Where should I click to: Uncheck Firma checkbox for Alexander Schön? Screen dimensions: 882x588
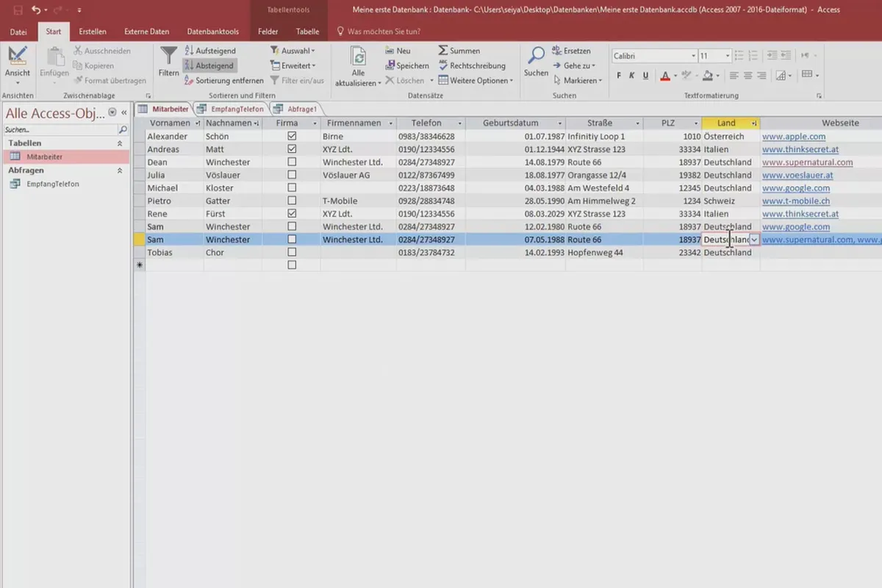tap(292, 136)
